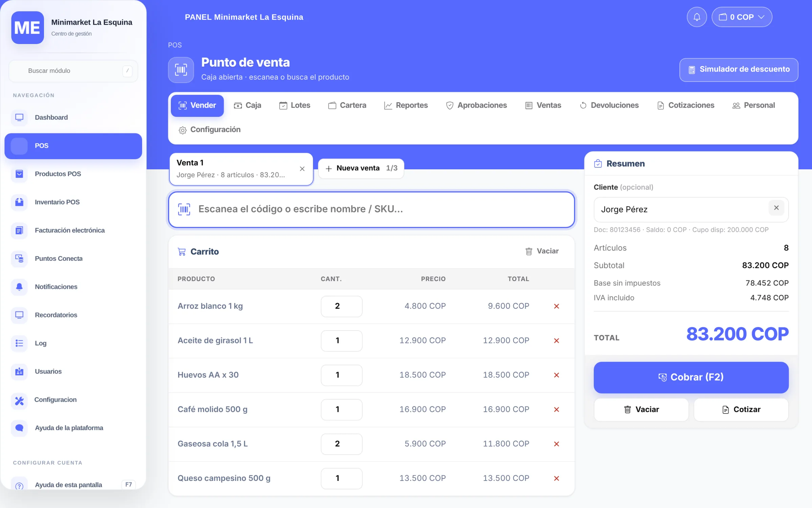The width and height of the screenshot is (812, 508).
Task: Open Notificaciones in the sidebar
Action: click(x=73, y=287)
